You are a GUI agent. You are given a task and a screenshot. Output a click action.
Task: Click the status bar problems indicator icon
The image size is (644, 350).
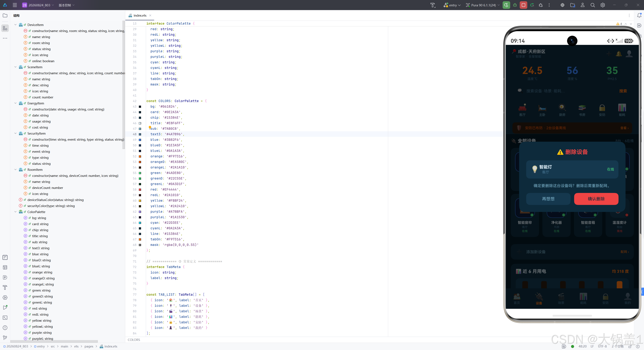pos(638,346)
